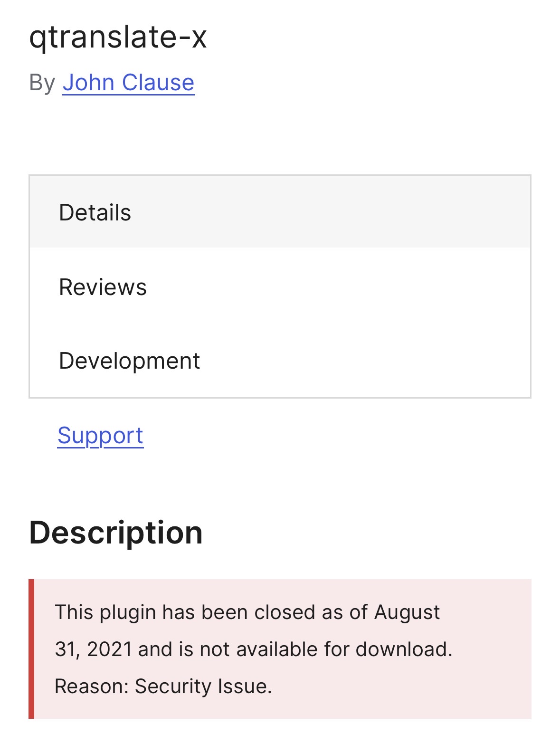Click the word 'John' in the author link
The image size is (560, 753).
pyautogui.click(x=88, y=83)
